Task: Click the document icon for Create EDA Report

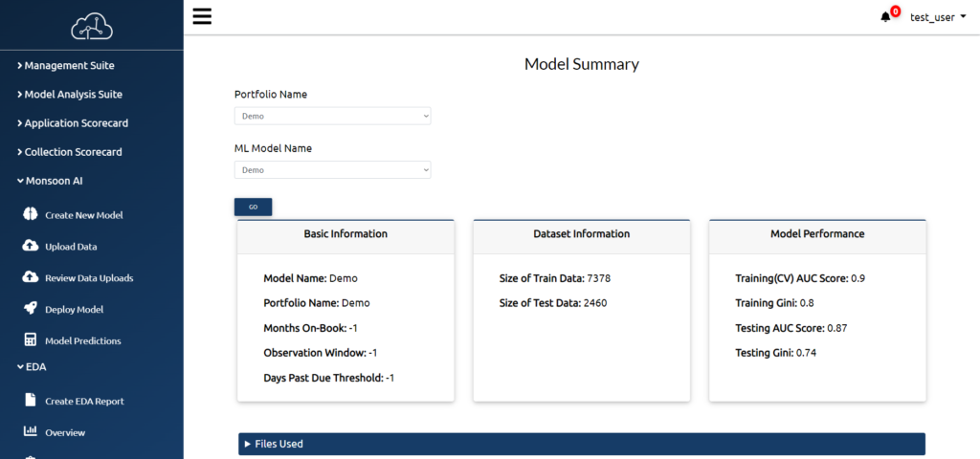Action: 30,401
